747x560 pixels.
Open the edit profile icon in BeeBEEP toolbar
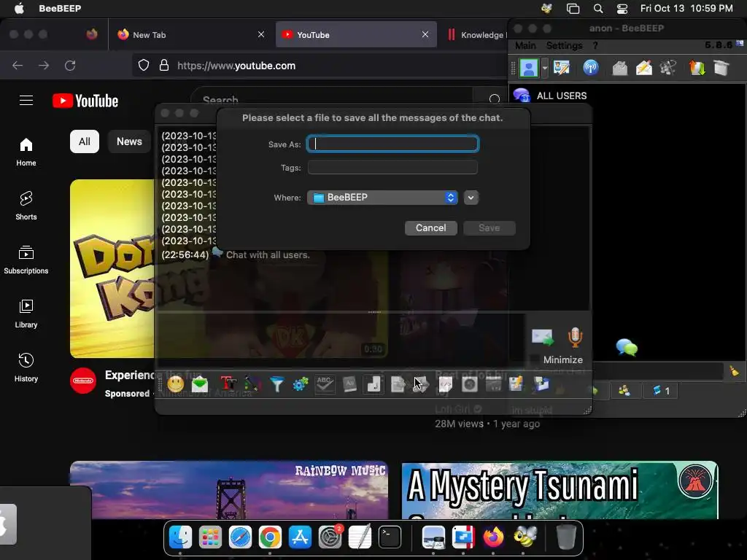tap(562, 68)
